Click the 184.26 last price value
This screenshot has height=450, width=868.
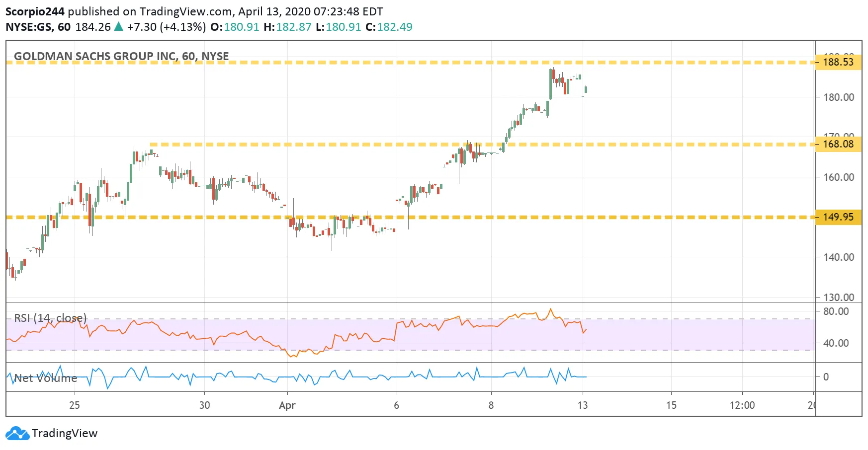93,27
